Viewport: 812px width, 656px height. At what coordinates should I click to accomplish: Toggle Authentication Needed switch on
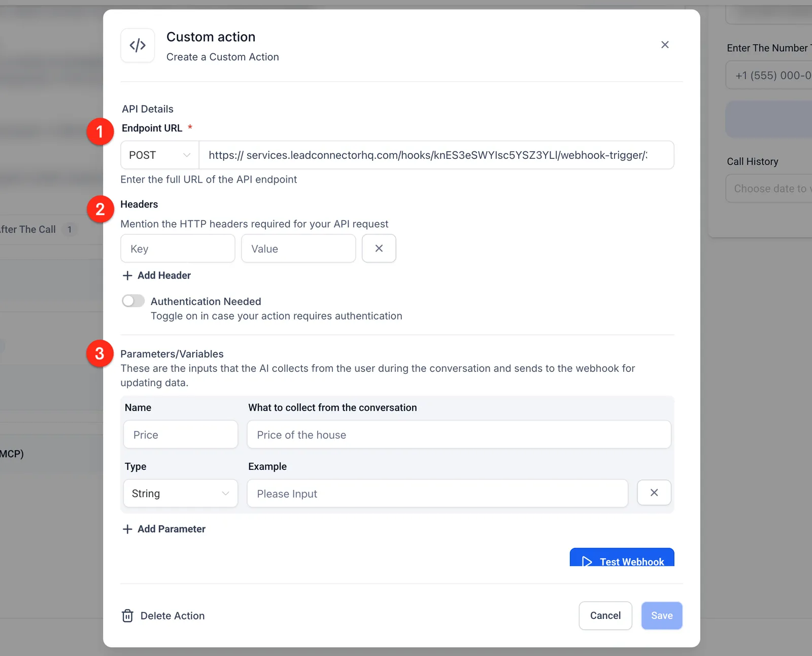pyautogui.click(x=133, y=301)
